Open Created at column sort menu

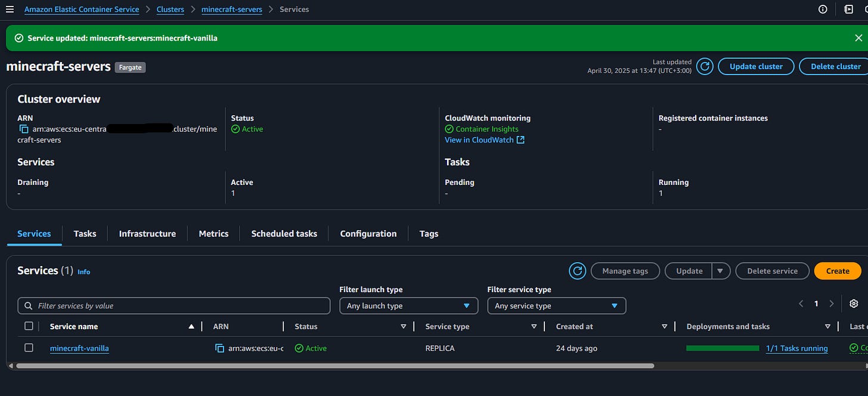664,326
